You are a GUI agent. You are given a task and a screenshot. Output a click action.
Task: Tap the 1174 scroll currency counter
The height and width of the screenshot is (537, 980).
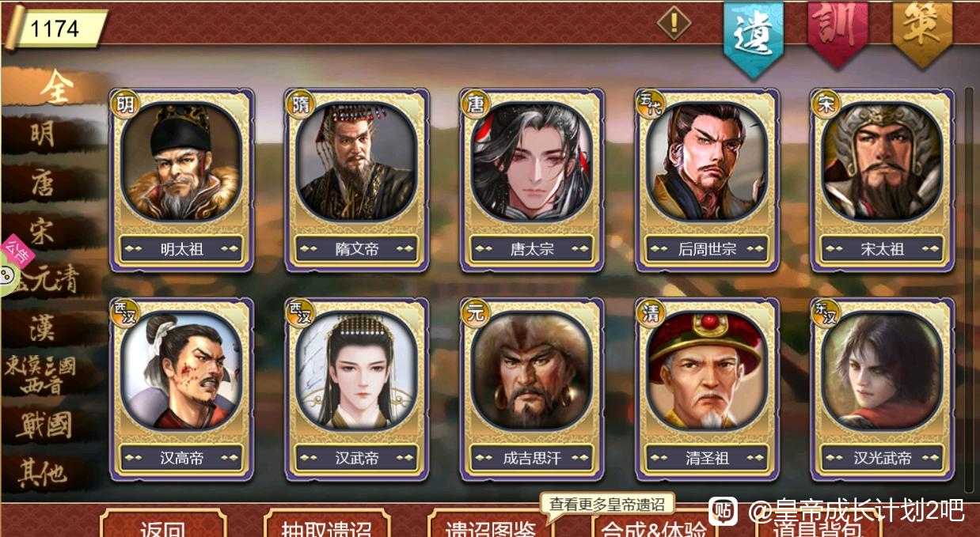tap(55, 29)
